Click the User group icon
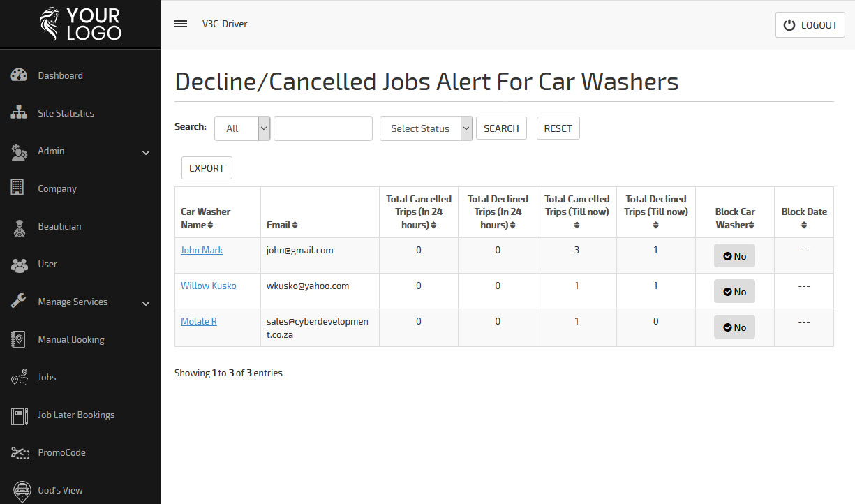 coord(19,264)
